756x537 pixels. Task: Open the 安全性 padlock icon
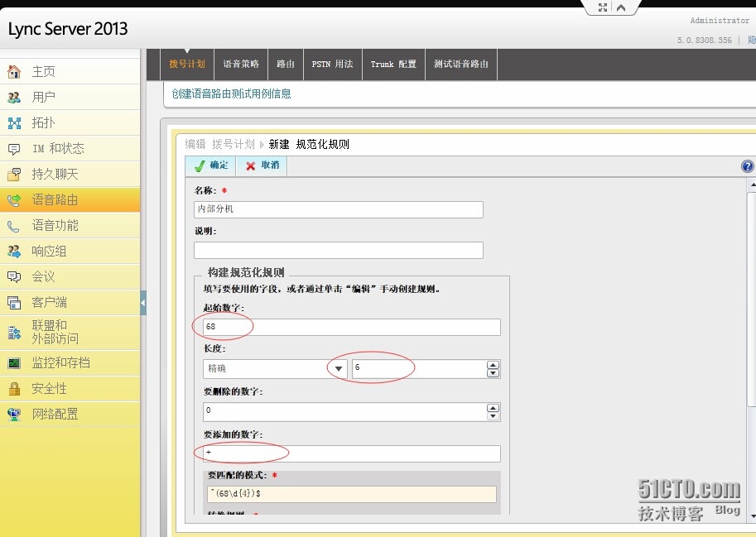14,389
